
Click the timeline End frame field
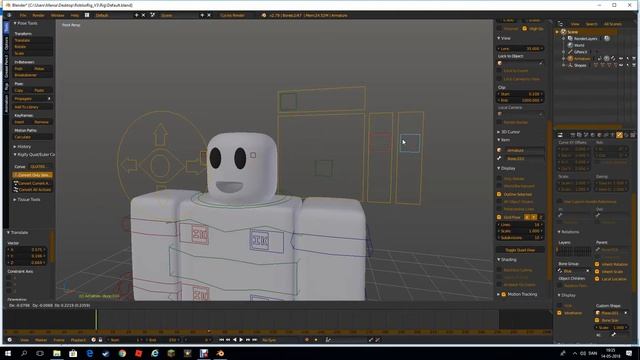click(x=163, y=340)
